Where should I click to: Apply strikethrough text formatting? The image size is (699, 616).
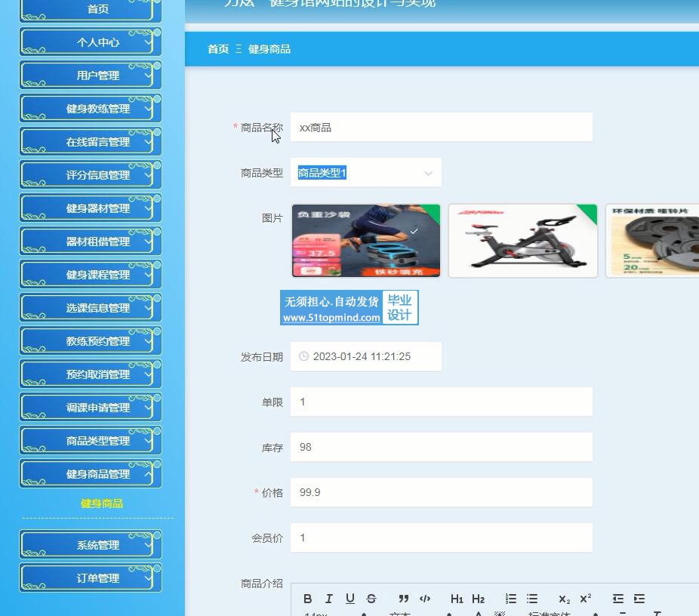371,599
